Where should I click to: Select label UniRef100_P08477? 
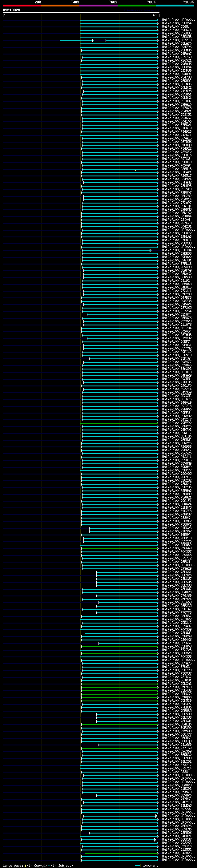pos(177,362)
